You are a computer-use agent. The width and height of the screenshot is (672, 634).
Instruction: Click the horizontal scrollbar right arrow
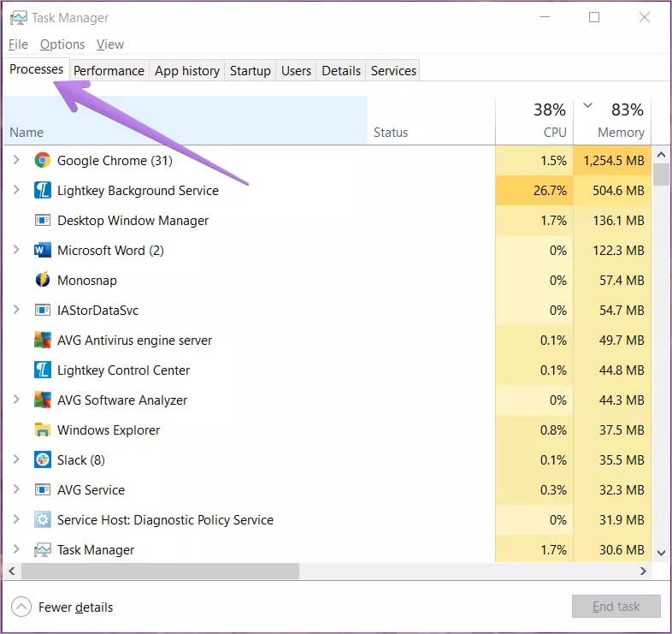click(643, 571)
